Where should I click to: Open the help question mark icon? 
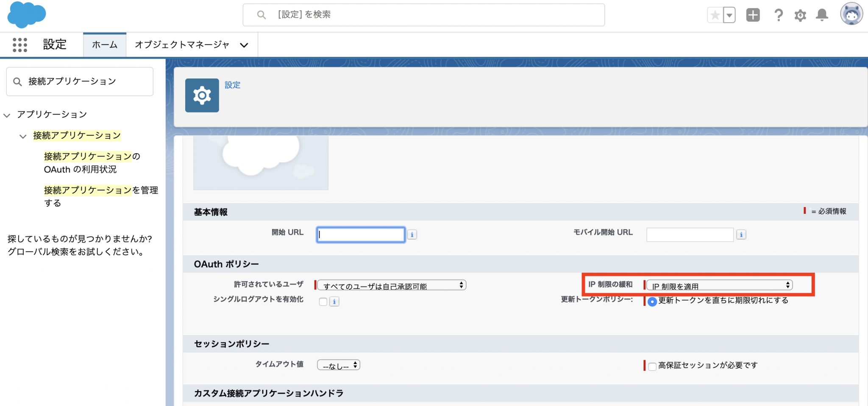pyautogui.click(x=778, y=15)
